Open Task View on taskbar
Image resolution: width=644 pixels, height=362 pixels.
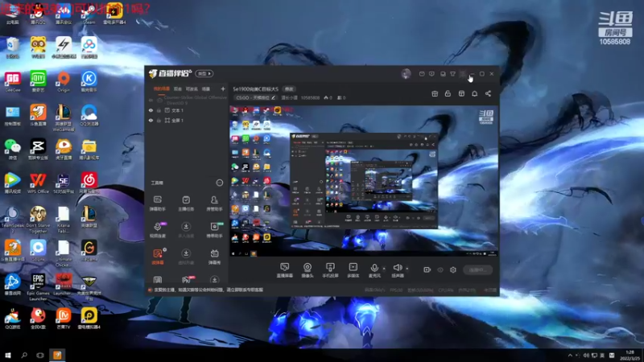[39, 355]
